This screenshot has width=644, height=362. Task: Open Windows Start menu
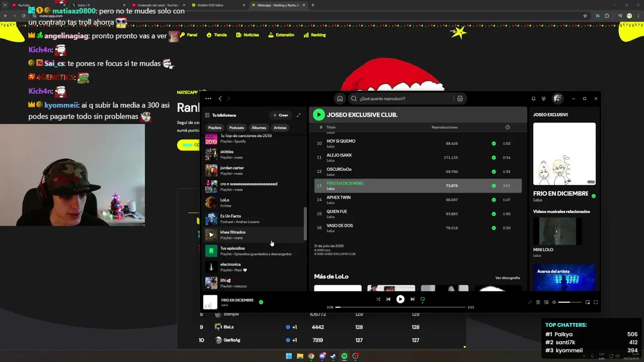289,356
